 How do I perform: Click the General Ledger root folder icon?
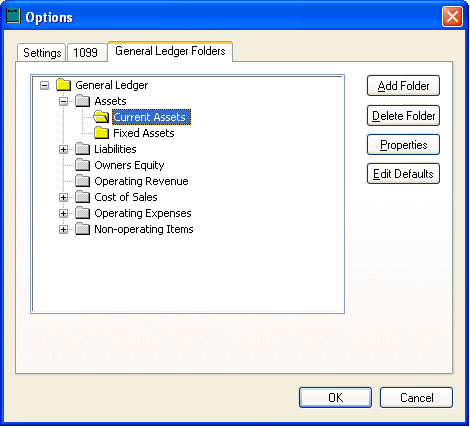[63, 85]
